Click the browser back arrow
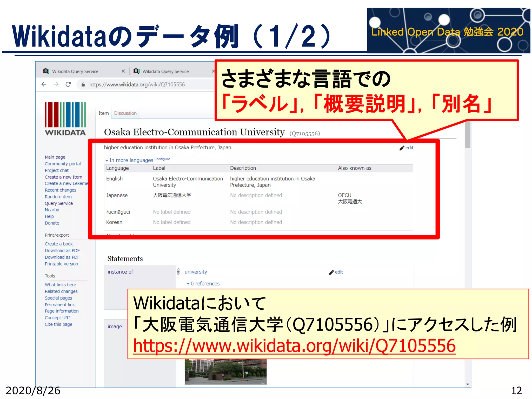 click(44, 84)
